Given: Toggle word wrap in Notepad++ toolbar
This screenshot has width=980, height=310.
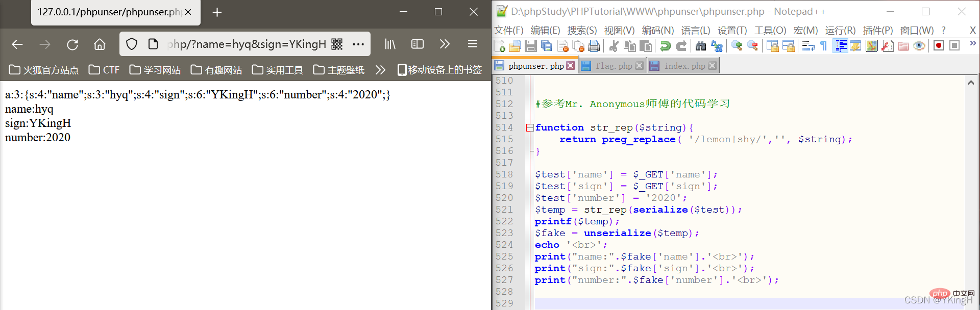Looking at the screenshot, I should (x=808, y=46).
